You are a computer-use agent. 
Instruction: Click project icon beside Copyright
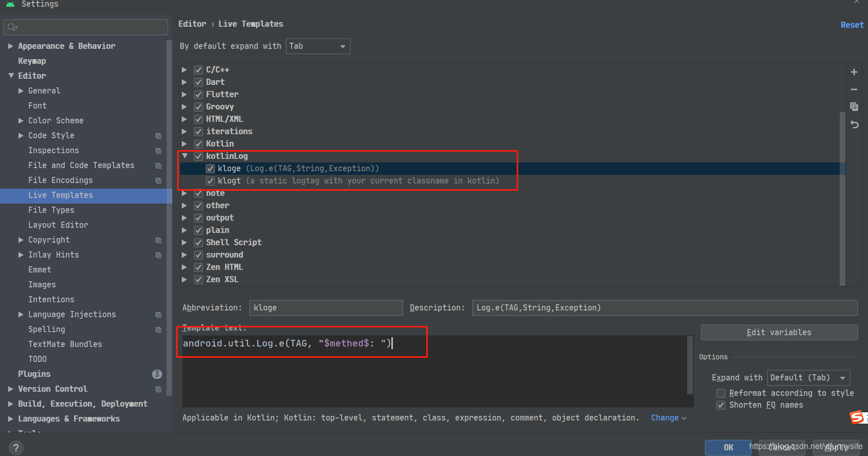tap(158, 240)
